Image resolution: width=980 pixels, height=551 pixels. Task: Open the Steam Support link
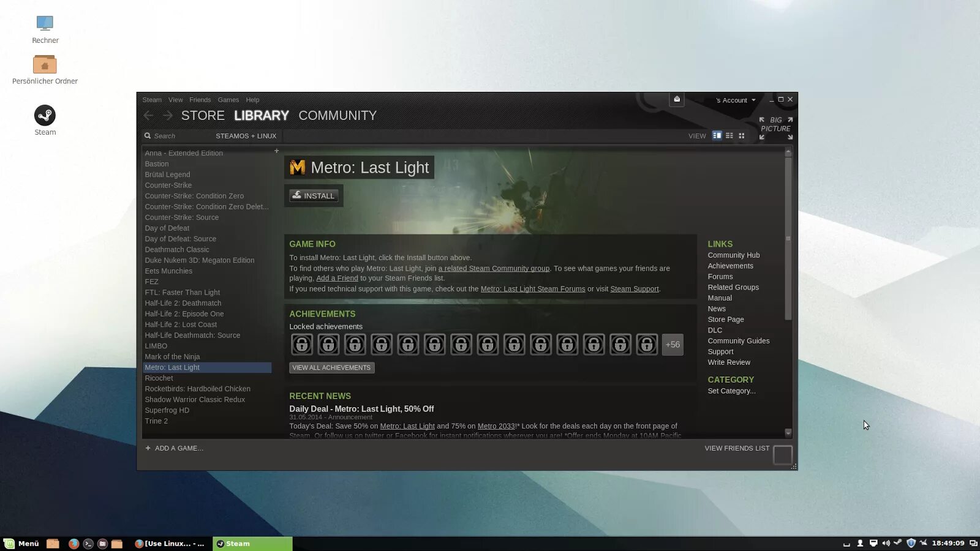tap(635, 289)
